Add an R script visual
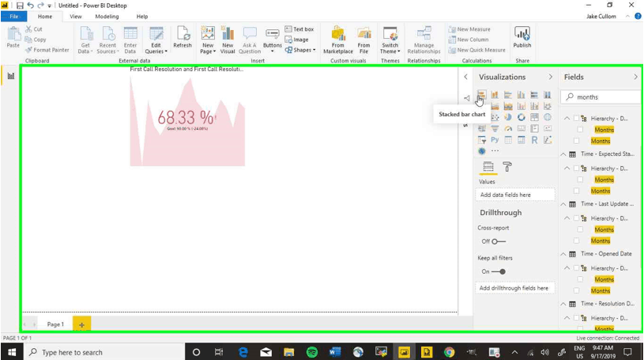This screenshot has width=644, height=360. [x=534, y=140]
